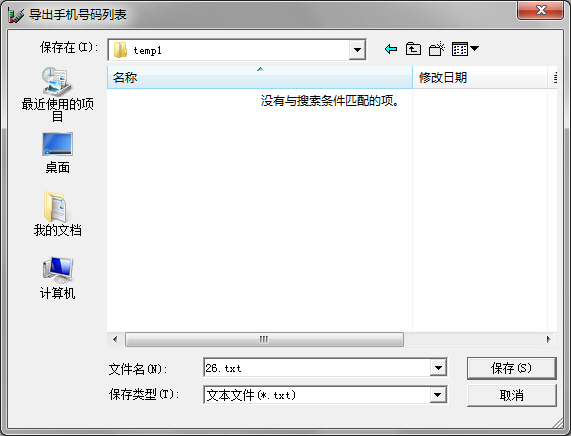Sort by the 名称 column header

(x=260, y=77)
